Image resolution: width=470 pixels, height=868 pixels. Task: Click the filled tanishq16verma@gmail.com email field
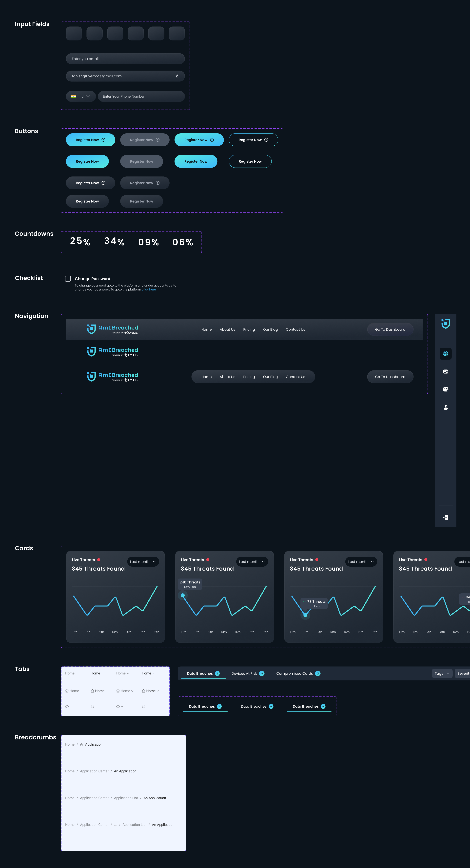[x=125, y=76]
